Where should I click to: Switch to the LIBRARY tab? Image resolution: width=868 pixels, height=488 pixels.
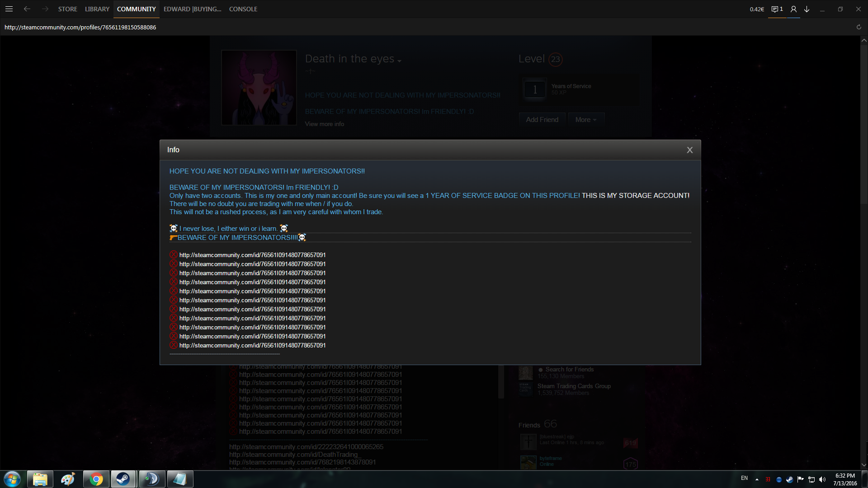pyautogui.click(x=97, y=9)
